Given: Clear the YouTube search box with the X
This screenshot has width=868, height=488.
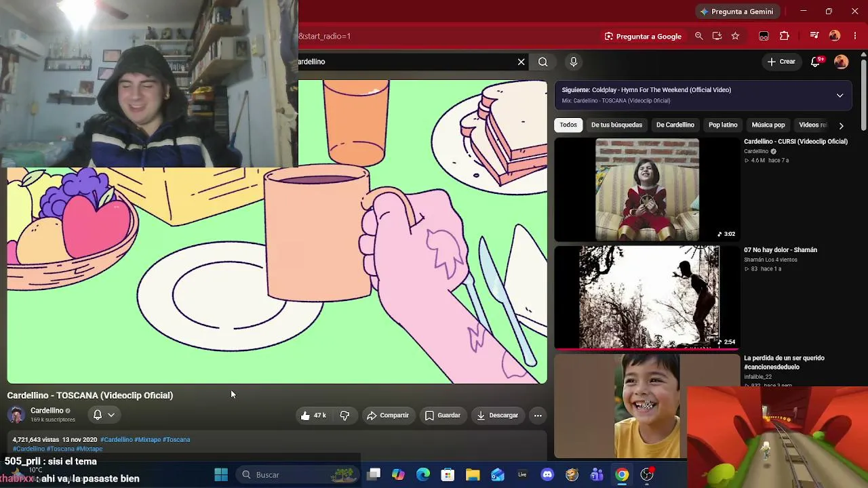Looking at the screenshot, I should (x=521, y=62).
